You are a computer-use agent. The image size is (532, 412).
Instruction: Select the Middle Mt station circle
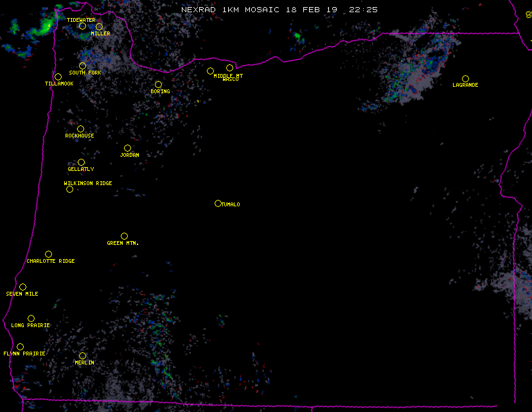(210, 71)
